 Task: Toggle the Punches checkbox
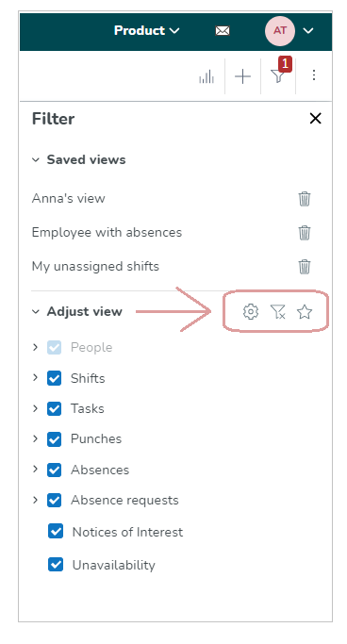pyautogui.click(x=54, y=439)
